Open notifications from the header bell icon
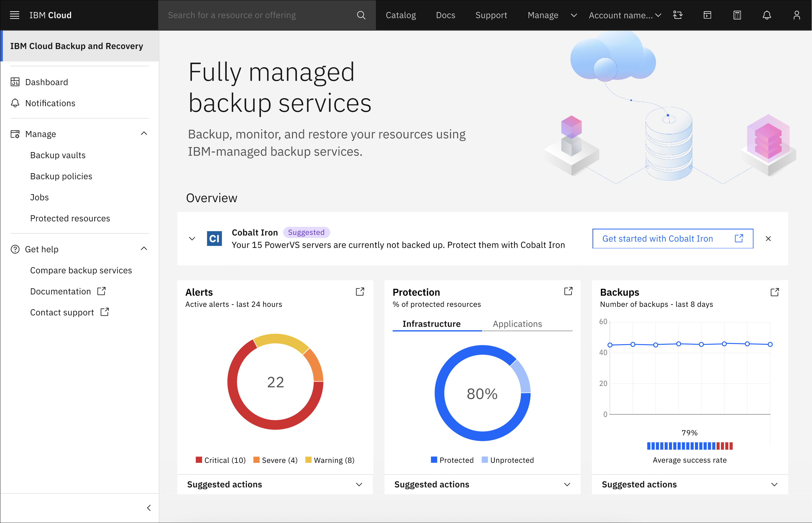Screen dimensions: 812x523 [767, 15]
